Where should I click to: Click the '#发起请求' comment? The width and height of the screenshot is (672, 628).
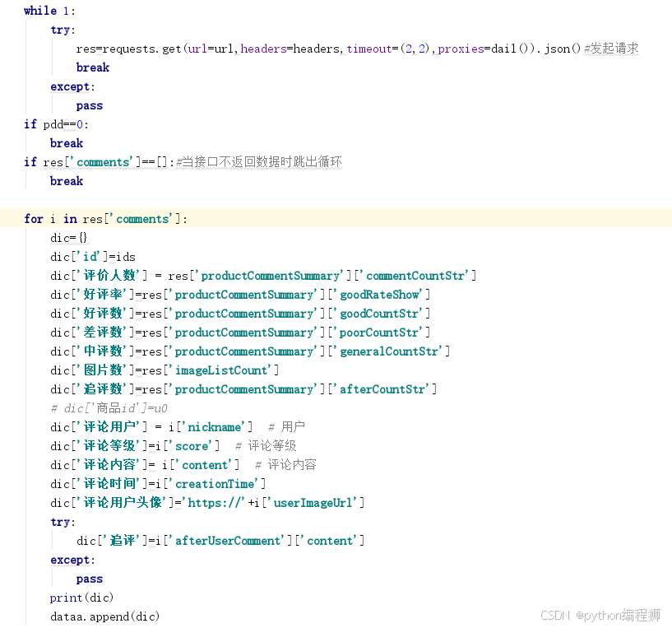pos(611,49)
